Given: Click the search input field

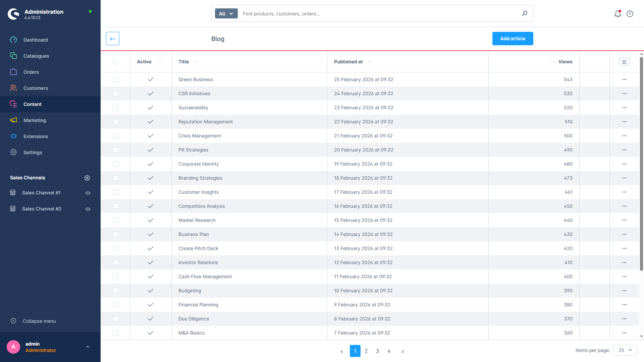Looking at the screenshot, I should (x=379, y=13).
